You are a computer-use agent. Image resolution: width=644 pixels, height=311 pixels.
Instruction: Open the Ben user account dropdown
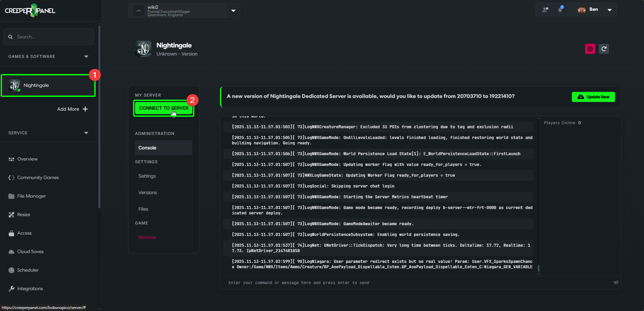click(x=609, y=10)
